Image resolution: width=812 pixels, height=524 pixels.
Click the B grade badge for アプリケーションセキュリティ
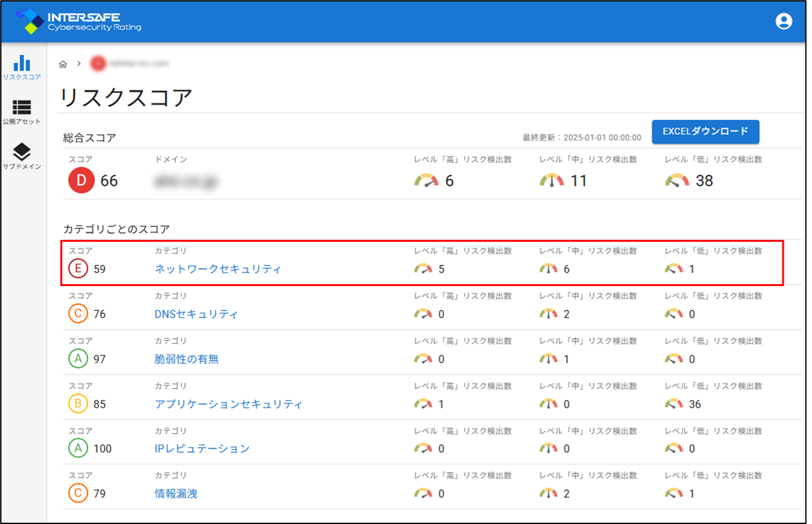click(78, 404)
